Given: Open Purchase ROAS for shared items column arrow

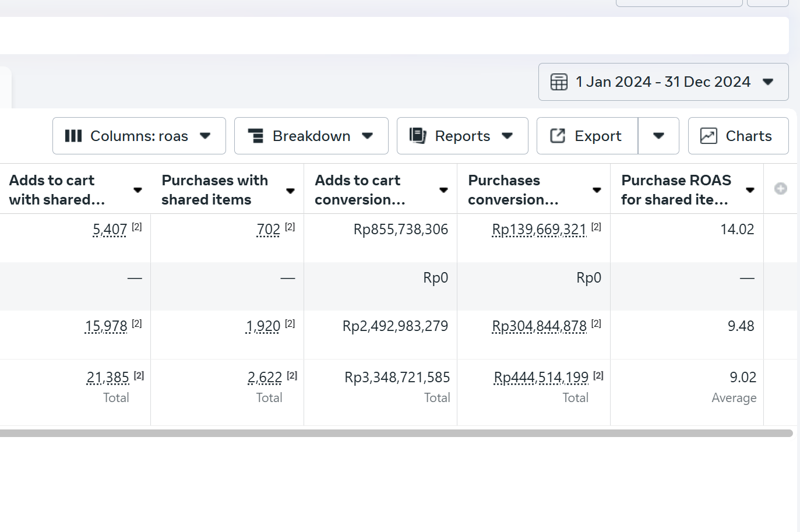Looking at the screenshot, I should pos(750,190).
